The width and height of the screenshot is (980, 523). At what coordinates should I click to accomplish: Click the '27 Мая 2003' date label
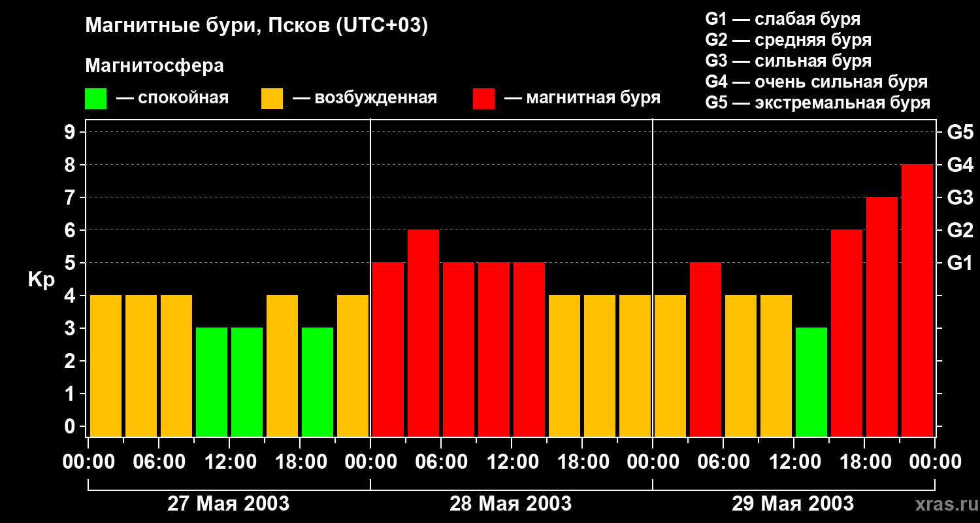coord(229,503)
